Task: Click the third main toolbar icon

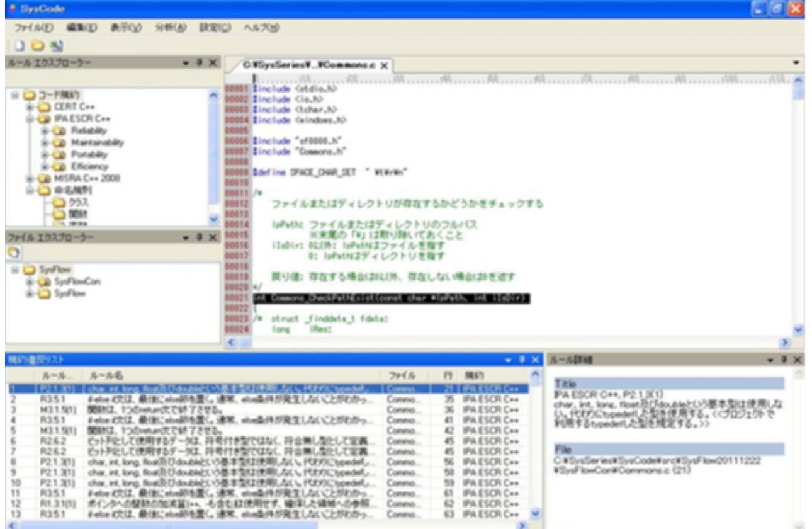Action: tap(57, 46)
